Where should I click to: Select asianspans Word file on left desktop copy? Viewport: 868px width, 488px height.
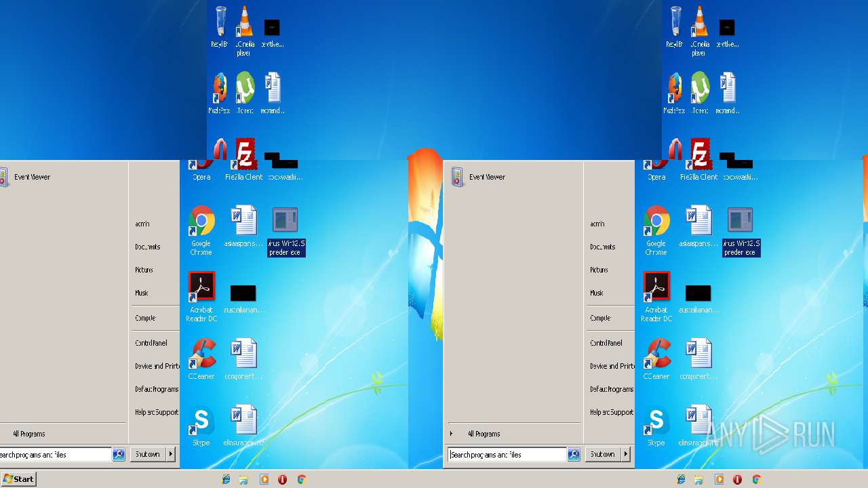tap(243, 226)
